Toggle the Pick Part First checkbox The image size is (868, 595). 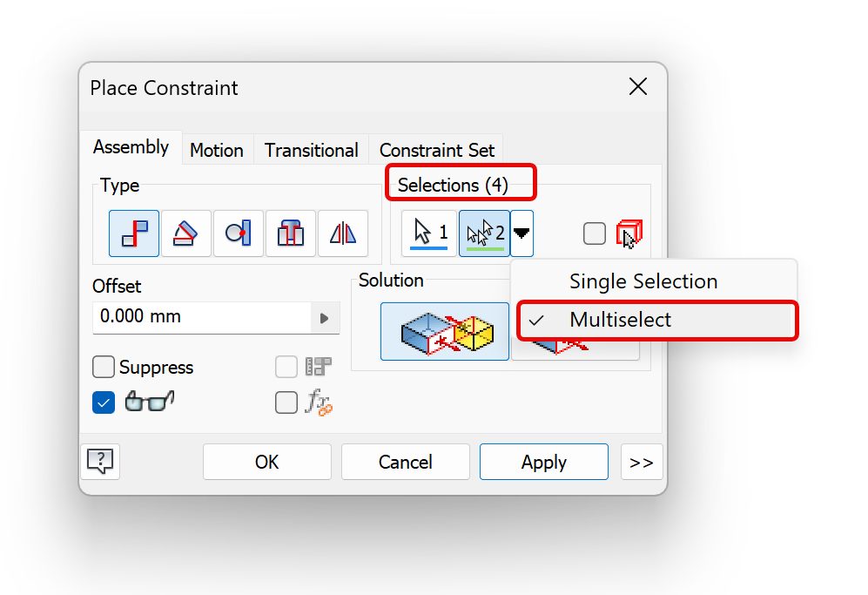pos(595,233)
